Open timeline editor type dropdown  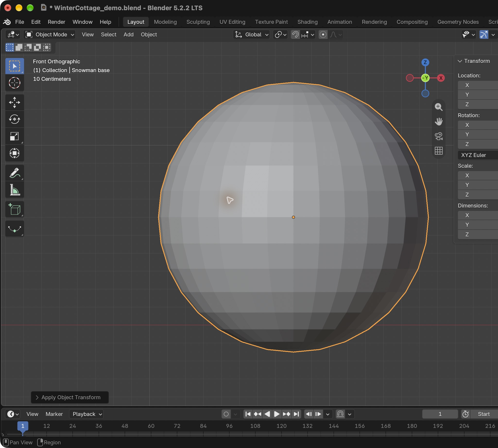pos(13,414)
